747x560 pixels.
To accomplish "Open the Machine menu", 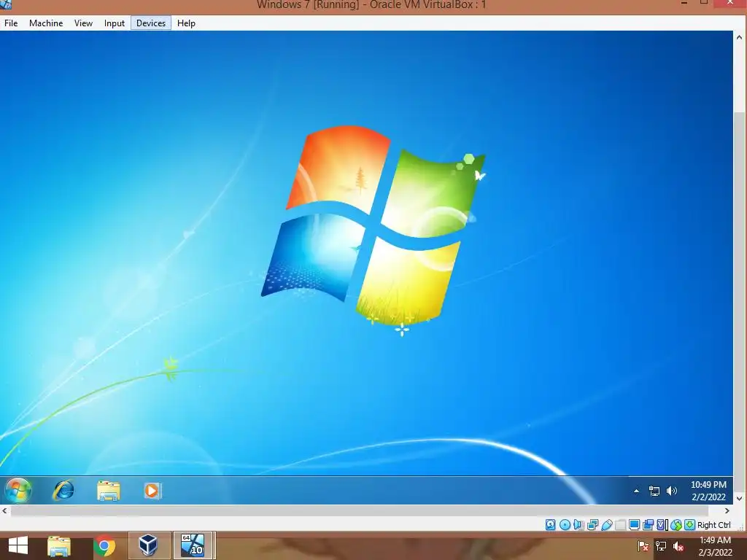I will 46,23.
